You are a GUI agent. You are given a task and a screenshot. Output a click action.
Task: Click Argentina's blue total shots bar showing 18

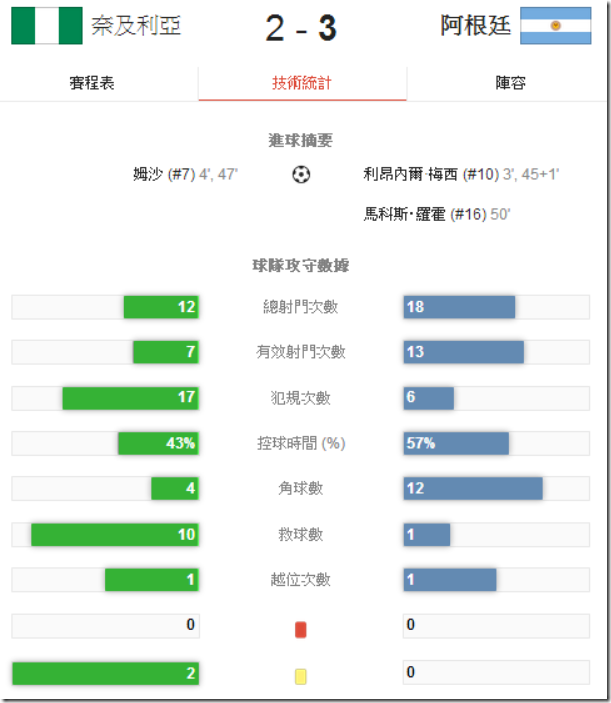[x=459, y=307]
